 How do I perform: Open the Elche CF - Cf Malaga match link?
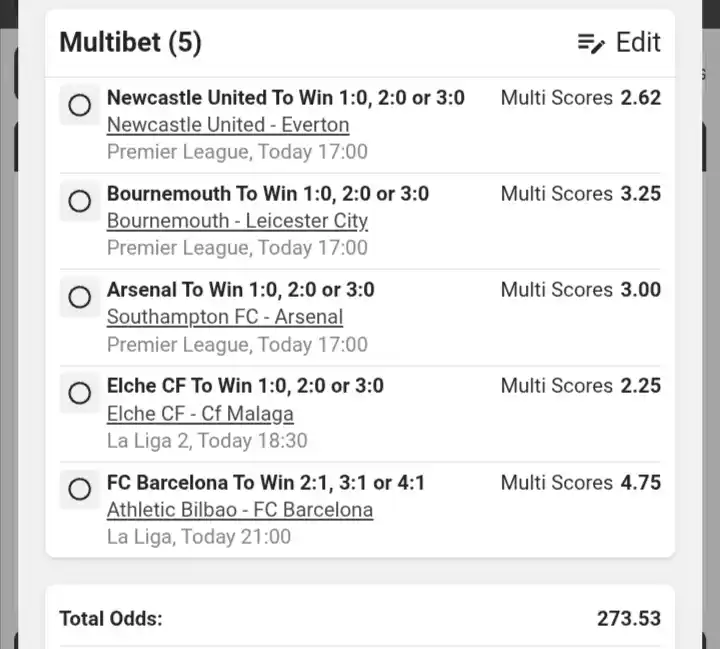point(200,413)
